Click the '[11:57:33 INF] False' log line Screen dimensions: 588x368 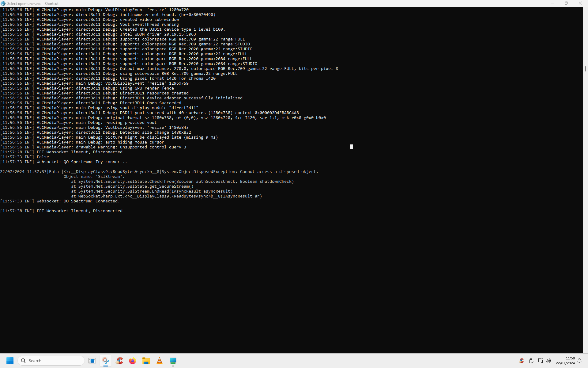[24, 157]
